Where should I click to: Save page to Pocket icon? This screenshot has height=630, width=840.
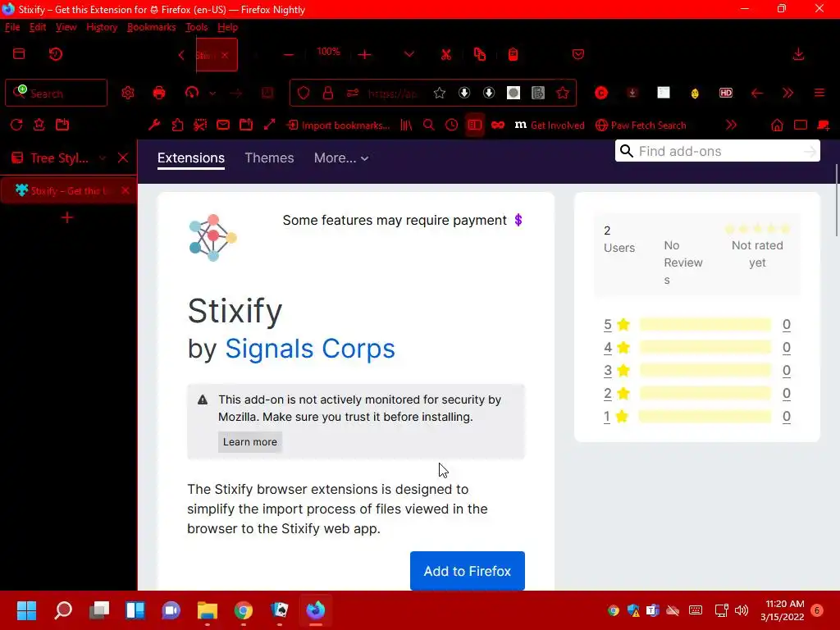tap(578, 55)
